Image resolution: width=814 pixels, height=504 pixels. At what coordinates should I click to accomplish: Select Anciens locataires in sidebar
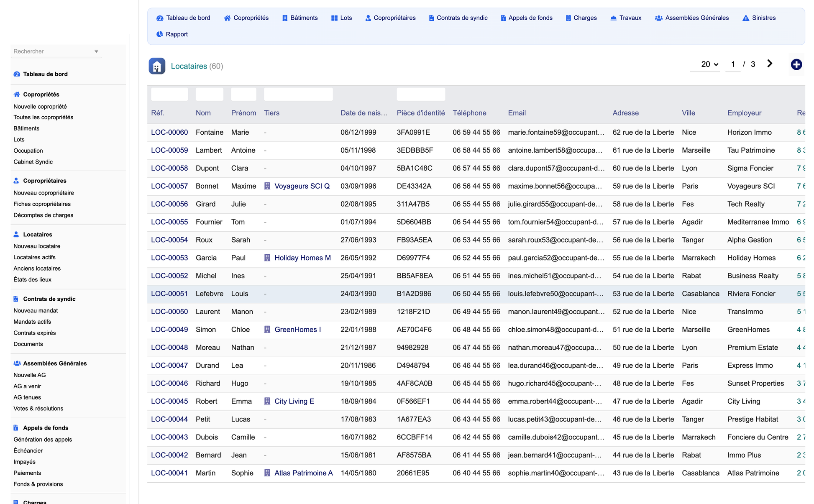click(37, 269)
